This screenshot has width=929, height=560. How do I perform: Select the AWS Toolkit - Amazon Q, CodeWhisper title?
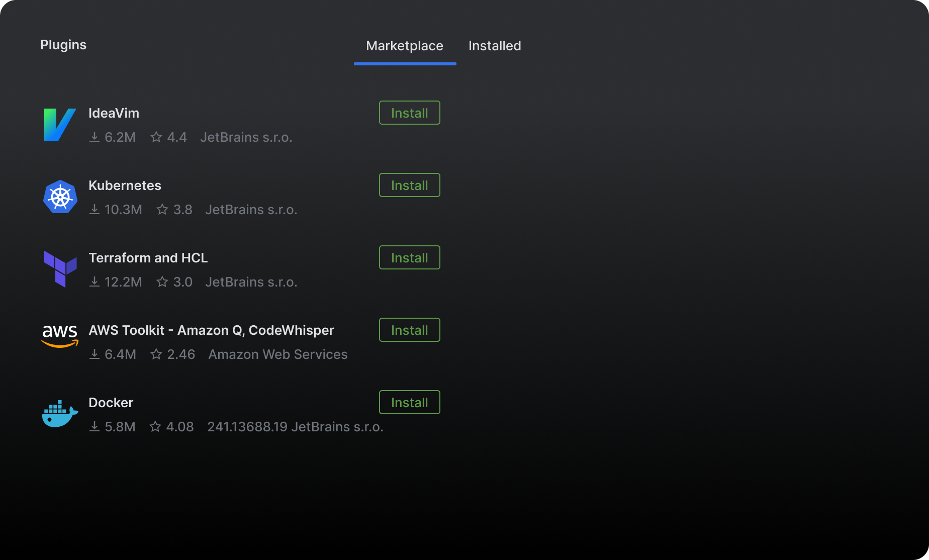click(x=211, y=330)
